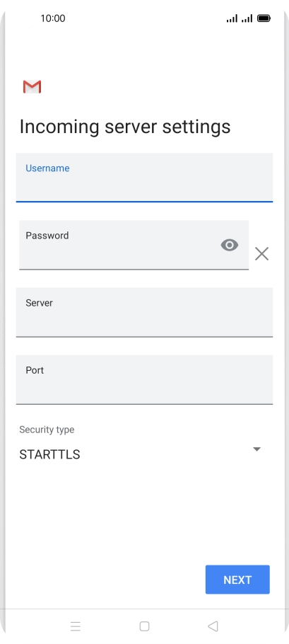
Task: Tap the Gmail logo icon
Action: pyautogui.click(x=32, y=86)
